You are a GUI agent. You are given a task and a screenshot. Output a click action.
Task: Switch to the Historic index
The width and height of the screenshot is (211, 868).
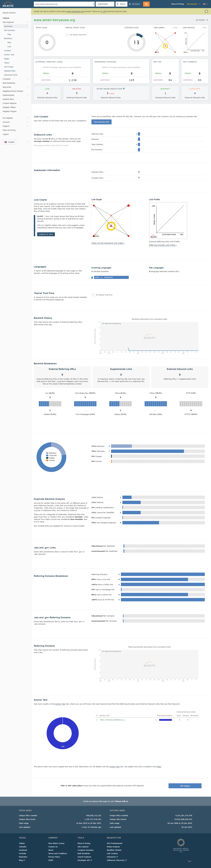point(135,4)
